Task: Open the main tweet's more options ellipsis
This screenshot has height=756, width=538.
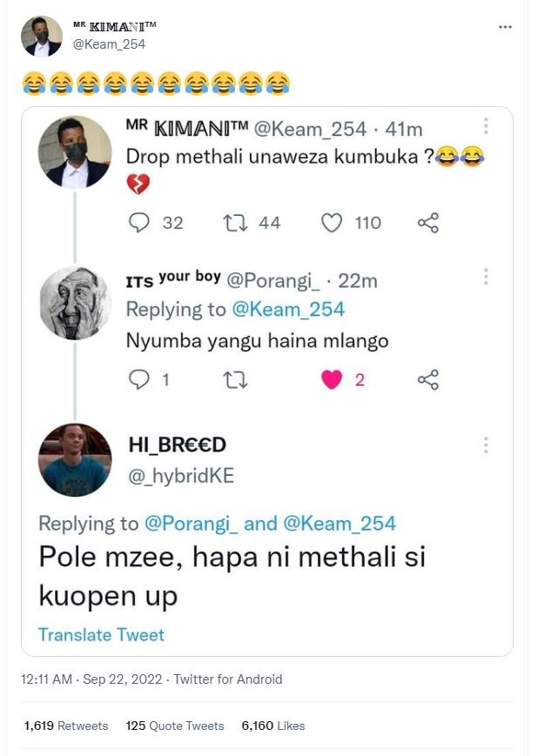Action: point(505,27)
